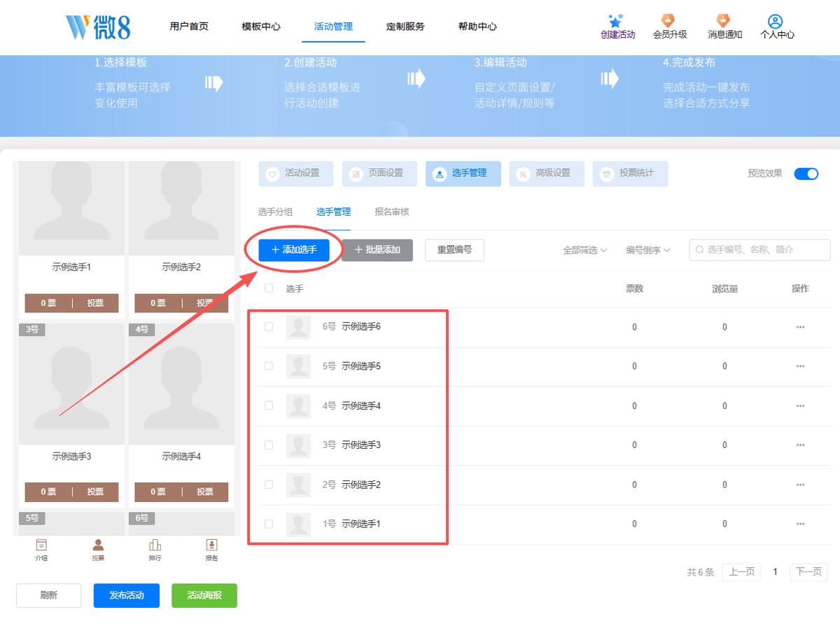
Task: Open 创建活动 star icon
Action: point(616,21)
